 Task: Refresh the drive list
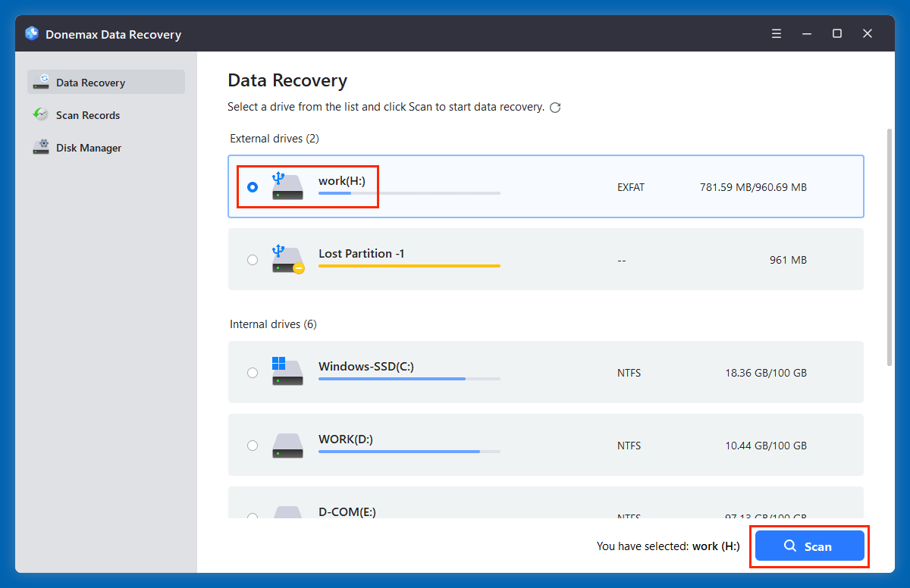coord(555,107)
